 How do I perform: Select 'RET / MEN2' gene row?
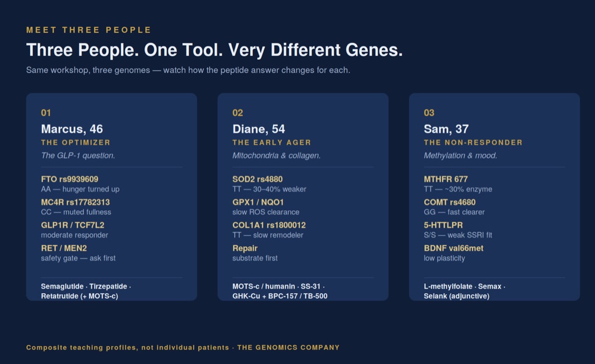[64, 248]
